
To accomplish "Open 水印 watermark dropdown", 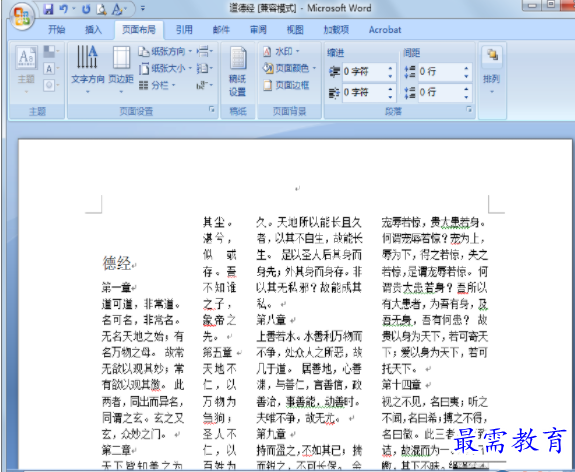I will tap(282, 51).
